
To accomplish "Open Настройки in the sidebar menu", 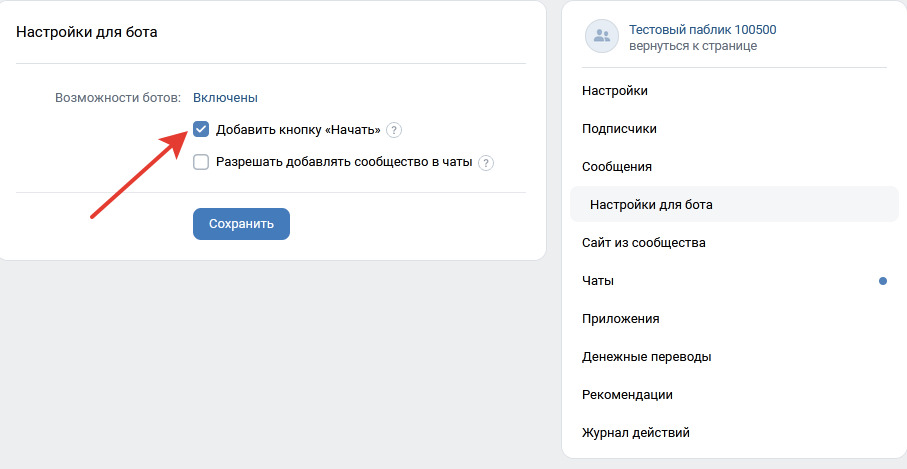I will (x=615, y=91).
